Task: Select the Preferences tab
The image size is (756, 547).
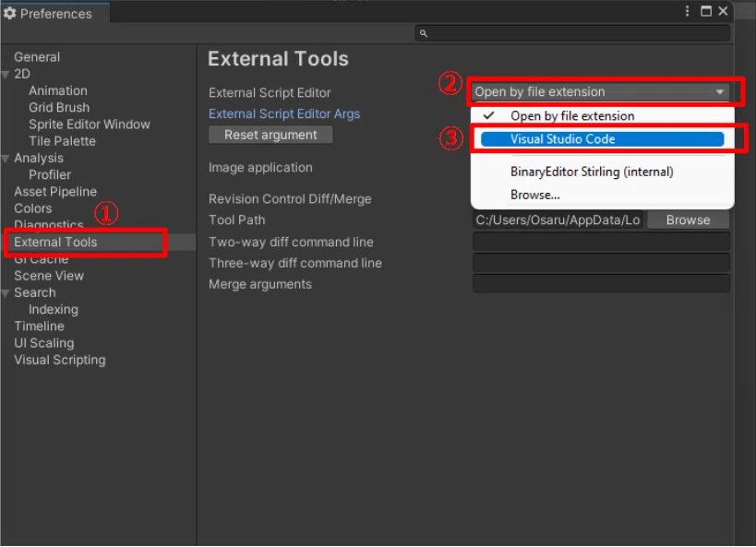Action: 55,13
